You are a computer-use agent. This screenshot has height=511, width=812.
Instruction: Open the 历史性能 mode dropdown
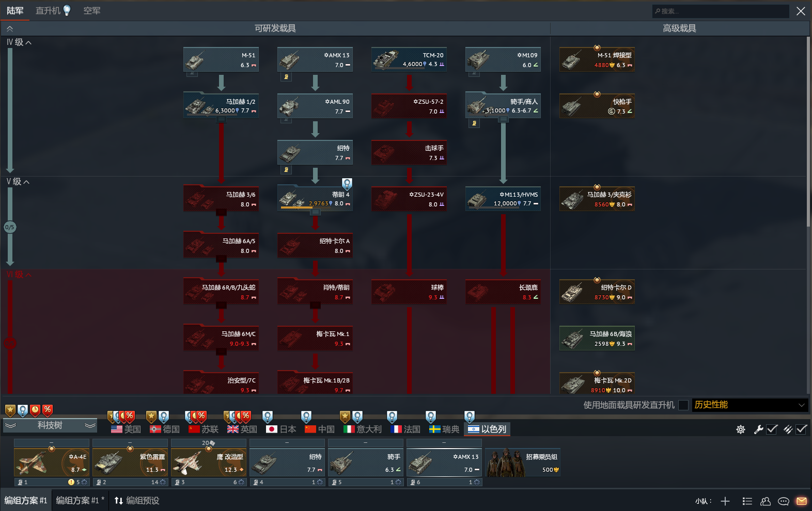(x=750, y=405)
